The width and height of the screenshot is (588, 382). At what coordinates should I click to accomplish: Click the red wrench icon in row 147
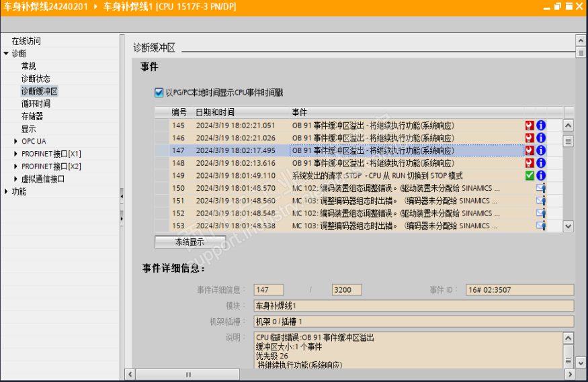(529, 150)
